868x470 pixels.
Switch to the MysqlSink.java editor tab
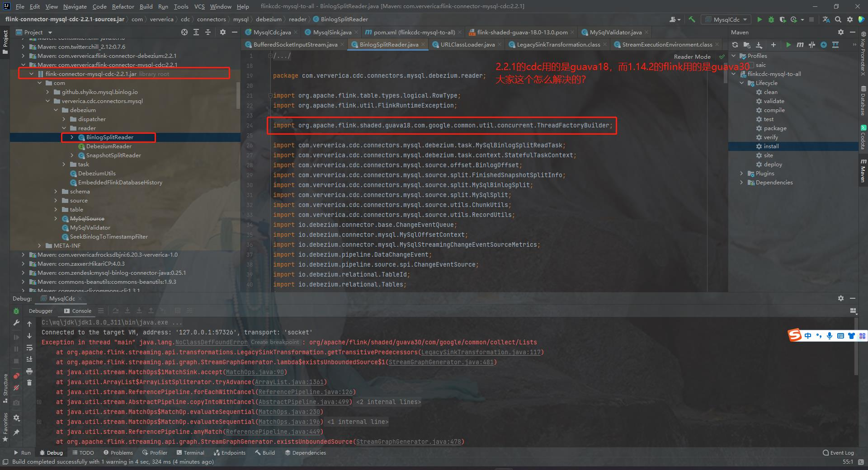click(332, 32)
